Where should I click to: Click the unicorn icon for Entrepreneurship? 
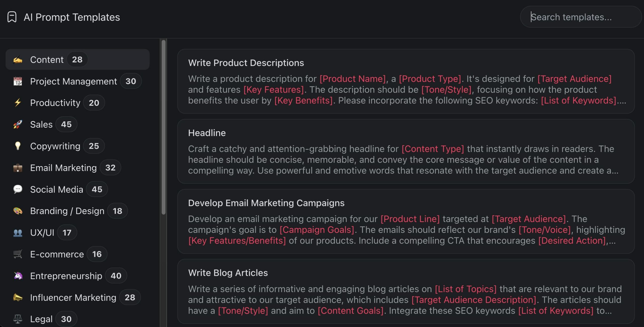pos(18,275)
